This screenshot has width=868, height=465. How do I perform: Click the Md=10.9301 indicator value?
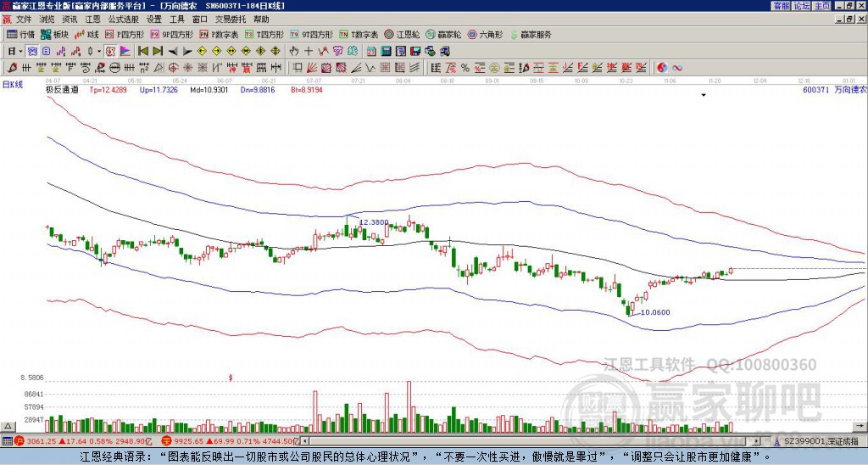tap(209, 89)
